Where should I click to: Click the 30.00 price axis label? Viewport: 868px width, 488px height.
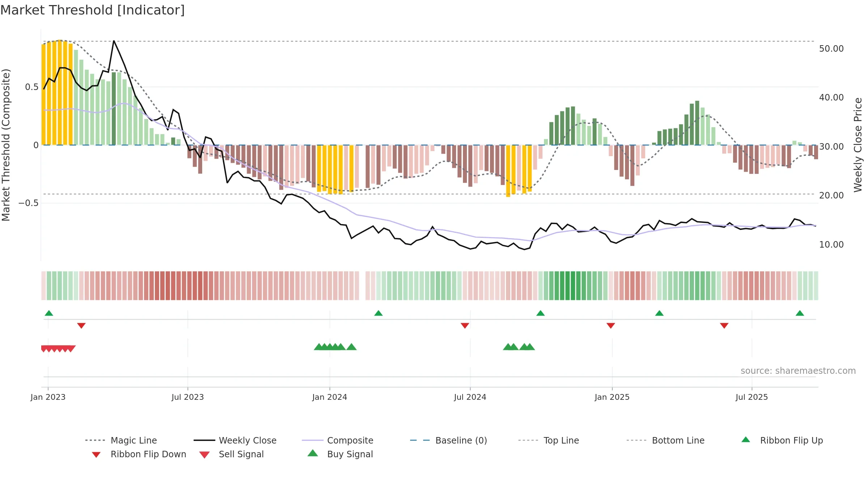click(x=831, y=146)
